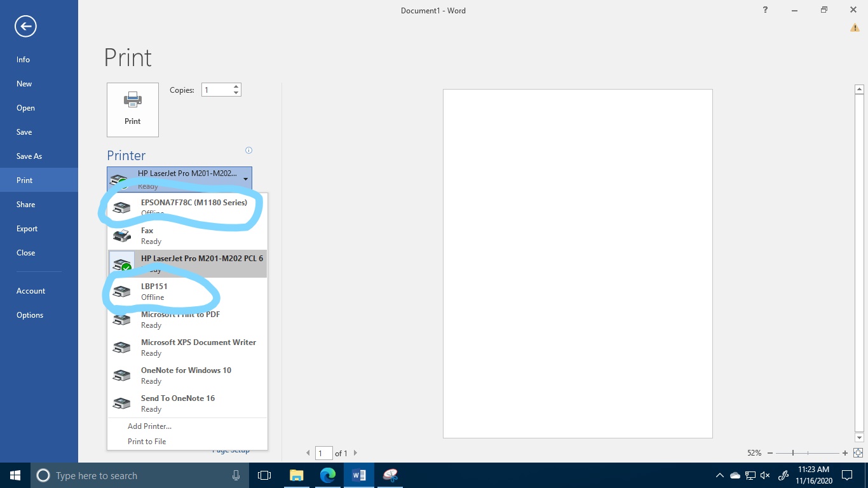
Task: Click the microphone icon in search
Action: pyautogui.click(x=236, y=475)
